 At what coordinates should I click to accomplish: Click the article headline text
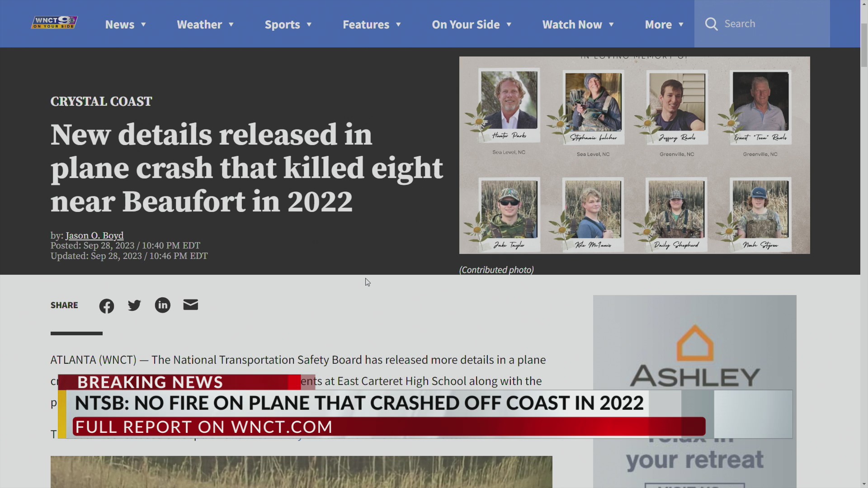tap(247, 168)
